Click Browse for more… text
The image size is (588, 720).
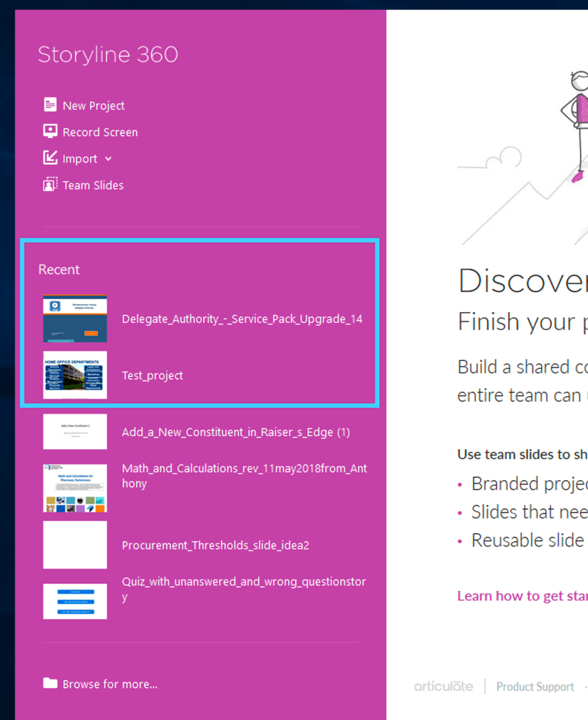click(110, 684)
